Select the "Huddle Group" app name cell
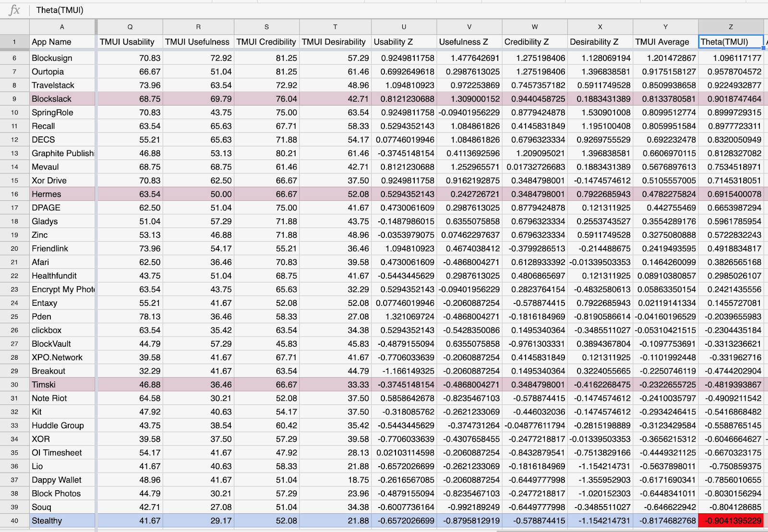Screen dimensions: 768x532 [x=62, y=425]
